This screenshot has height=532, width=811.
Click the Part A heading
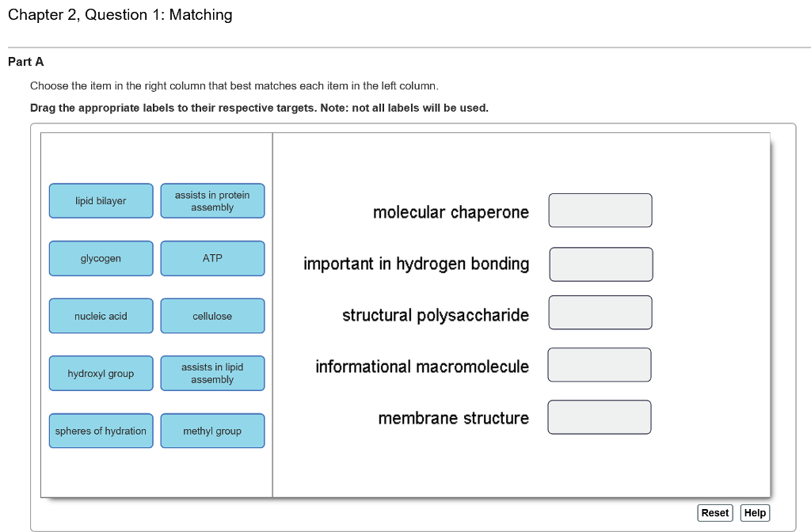pyautogui.click(x=26, y=62)
